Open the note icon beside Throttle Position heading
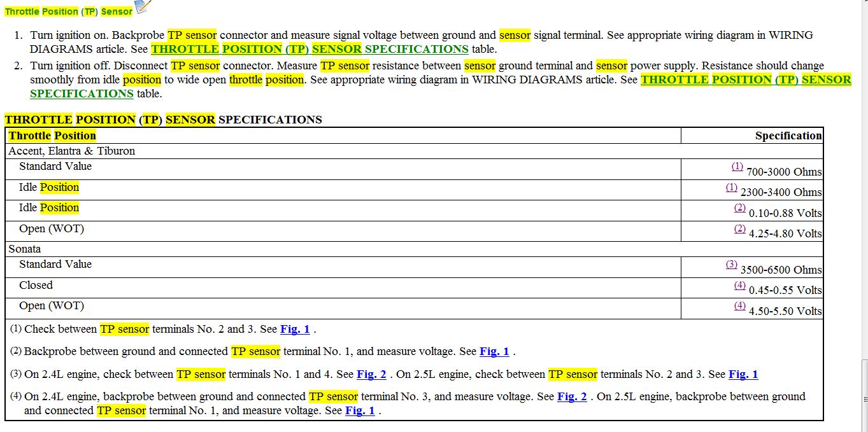This screenshot has height=432, width=868. 143,6
